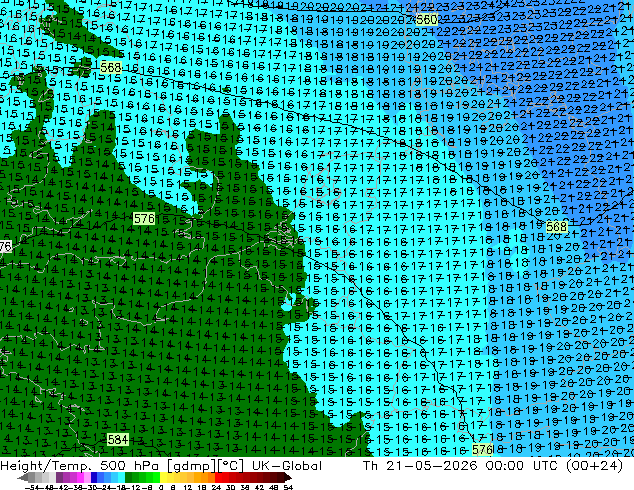634x490 pixels.
Task: Click the dark maroon right arrow end of the scale
Action: 288,477
